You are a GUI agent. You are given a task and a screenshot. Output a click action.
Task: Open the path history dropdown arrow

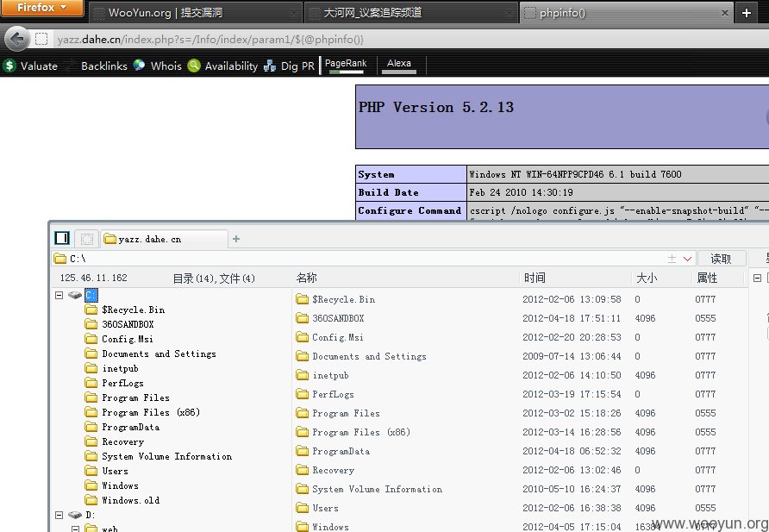coord(687,259)
